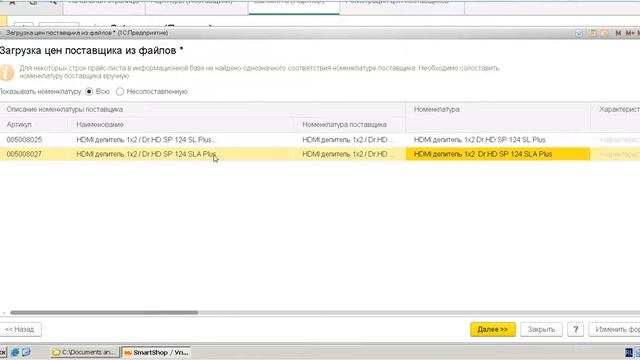Click the show desktop quick launch icon
The image size is (640, 360).
[x=26, y=352]
